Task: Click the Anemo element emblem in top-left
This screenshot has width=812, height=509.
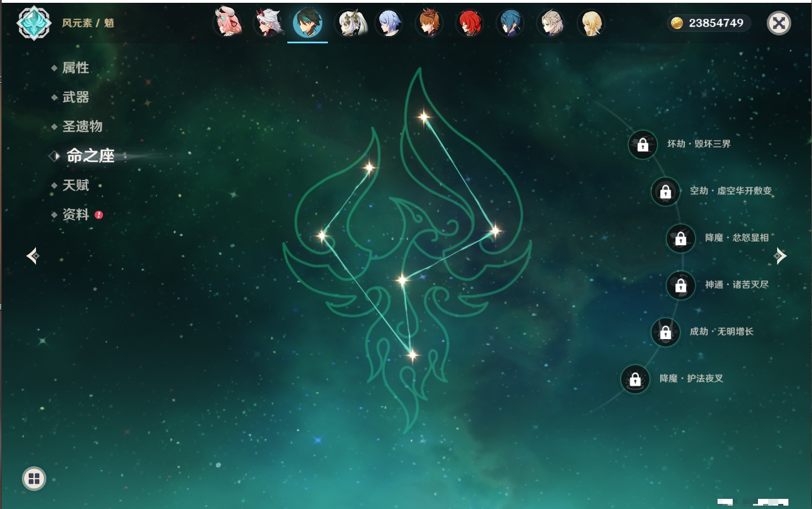Action: (34, 23)
